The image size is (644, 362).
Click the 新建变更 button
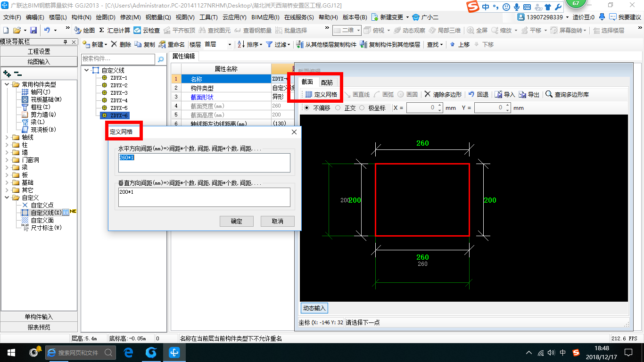[391, 17]
